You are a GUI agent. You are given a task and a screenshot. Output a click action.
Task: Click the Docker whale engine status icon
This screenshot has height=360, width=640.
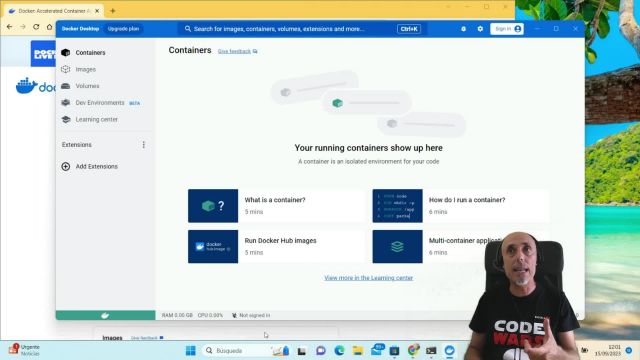[105, 315]
